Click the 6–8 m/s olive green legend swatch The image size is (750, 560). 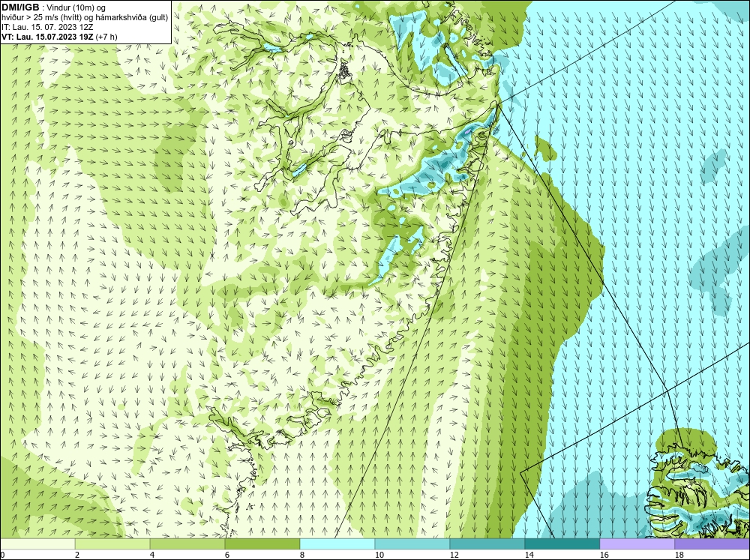[262, 544]
